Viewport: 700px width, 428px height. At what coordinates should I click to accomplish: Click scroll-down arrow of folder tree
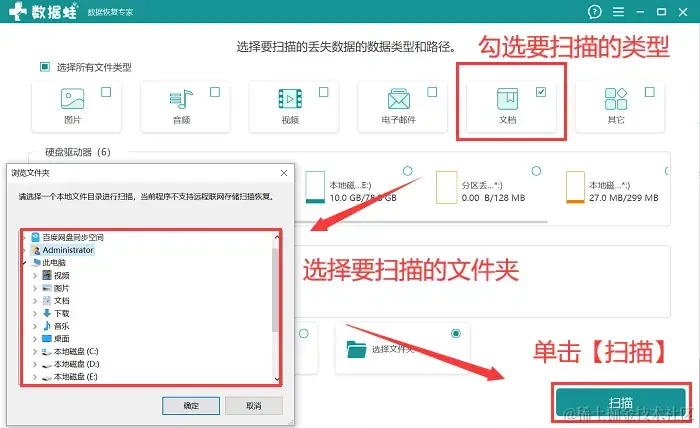(277, 380)
